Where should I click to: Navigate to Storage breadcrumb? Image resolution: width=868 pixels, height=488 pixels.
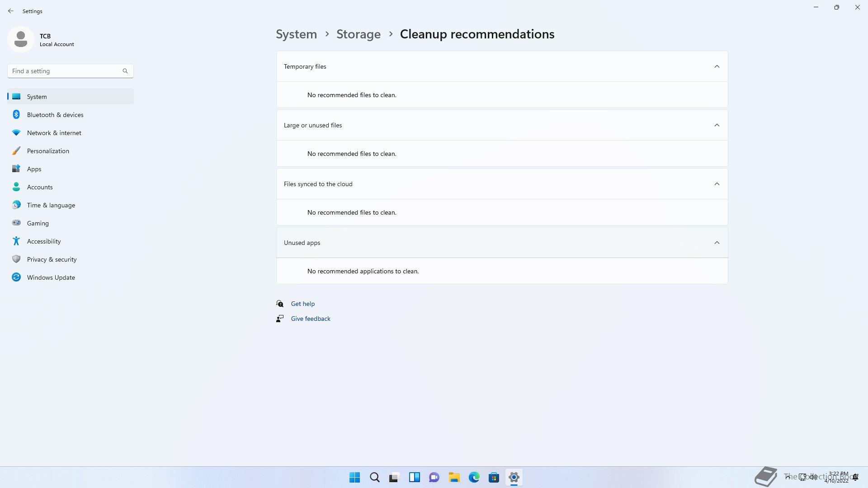point(359,34)
